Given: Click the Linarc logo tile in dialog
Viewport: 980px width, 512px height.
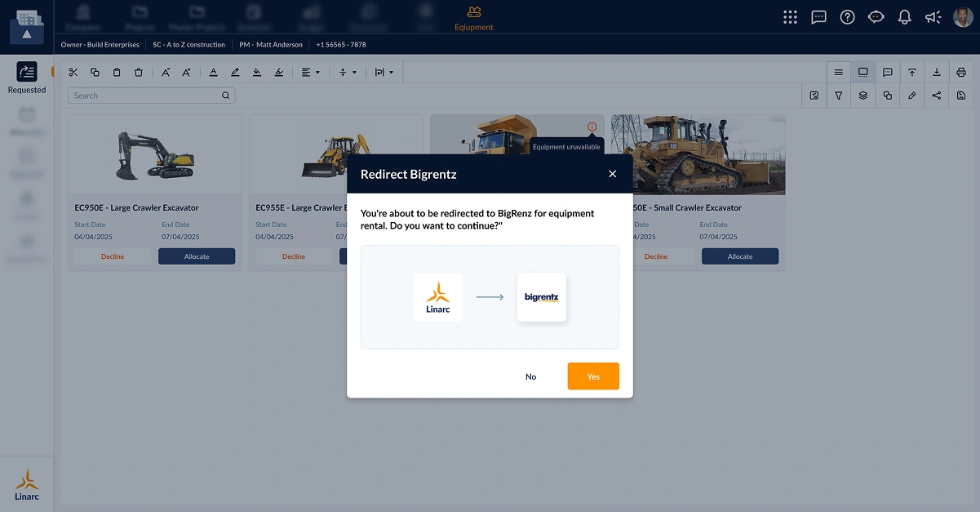Looking at the screenshot, I should click(x=438, y=297).
